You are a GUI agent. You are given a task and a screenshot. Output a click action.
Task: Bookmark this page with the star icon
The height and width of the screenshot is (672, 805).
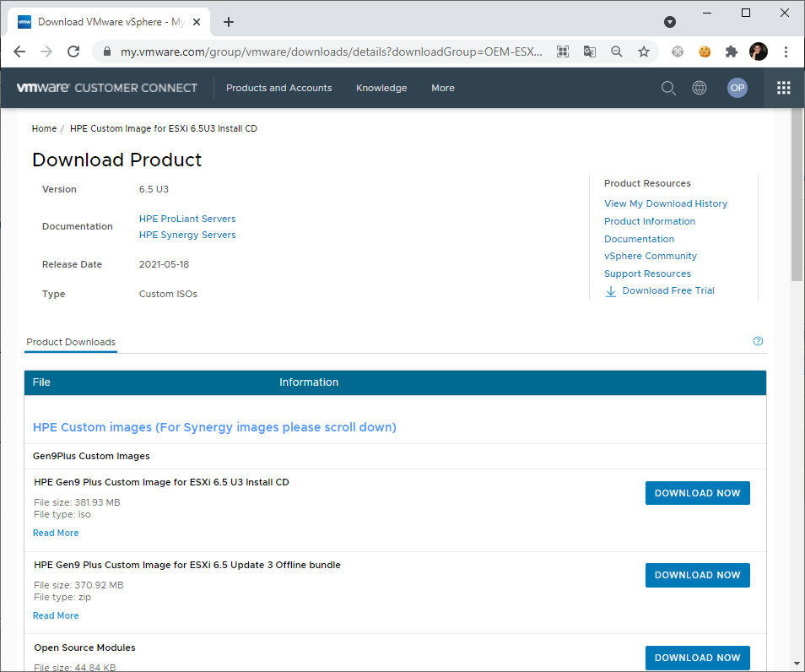pos(644,51)
